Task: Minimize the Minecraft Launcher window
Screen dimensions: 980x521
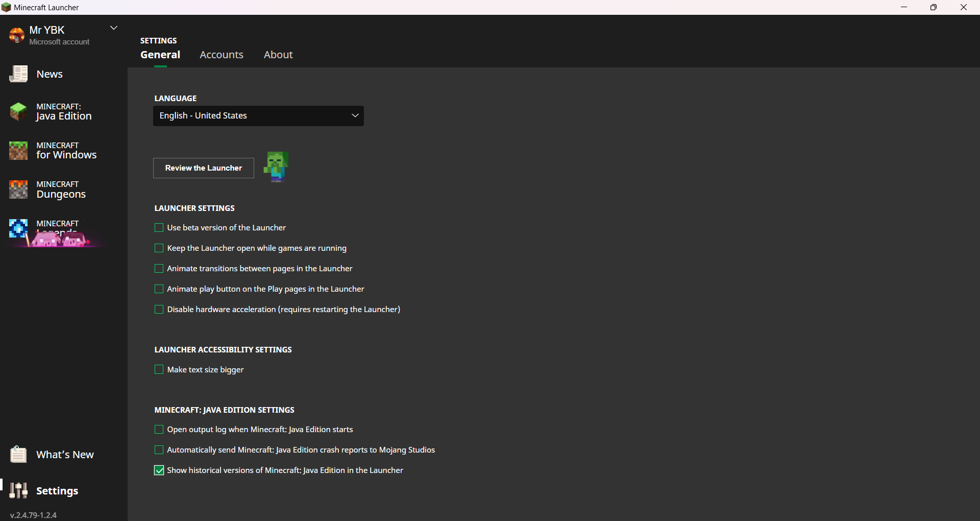Action: 904,7
